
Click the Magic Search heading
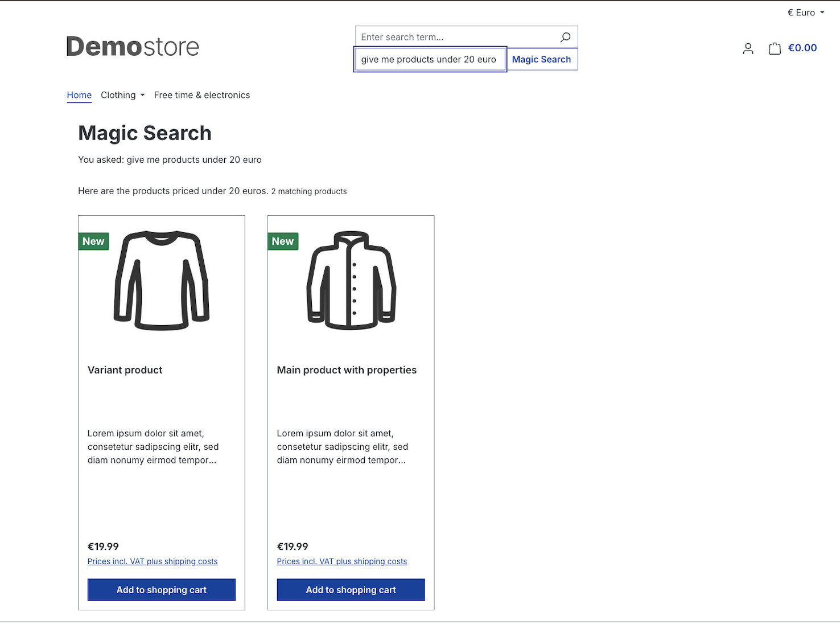point(145,133)
